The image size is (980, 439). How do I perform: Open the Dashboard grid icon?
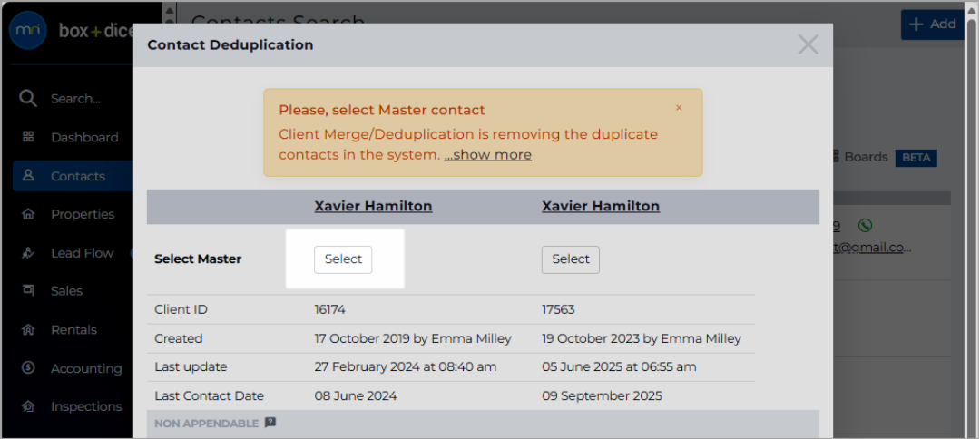pos(28,137)
